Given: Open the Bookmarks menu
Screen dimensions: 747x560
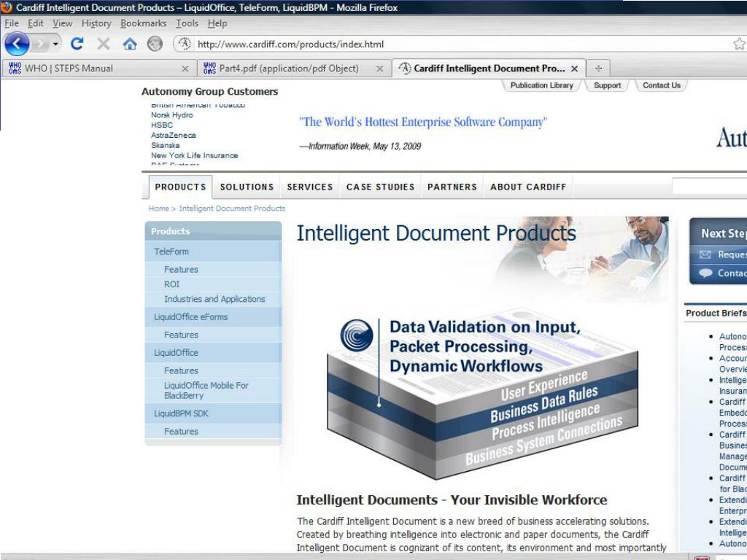Looking at the screenshot, I should point(144,23).
